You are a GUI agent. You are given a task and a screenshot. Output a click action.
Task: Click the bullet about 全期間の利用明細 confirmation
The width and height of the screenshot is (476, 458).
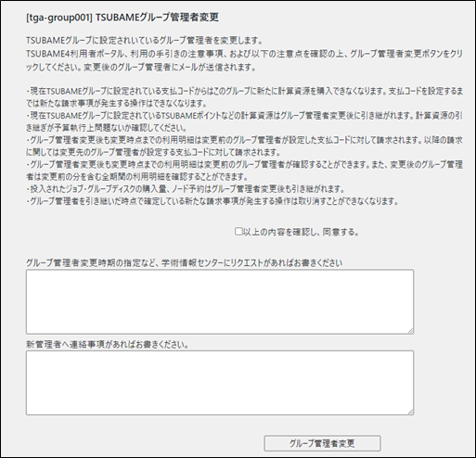point(244,171)
